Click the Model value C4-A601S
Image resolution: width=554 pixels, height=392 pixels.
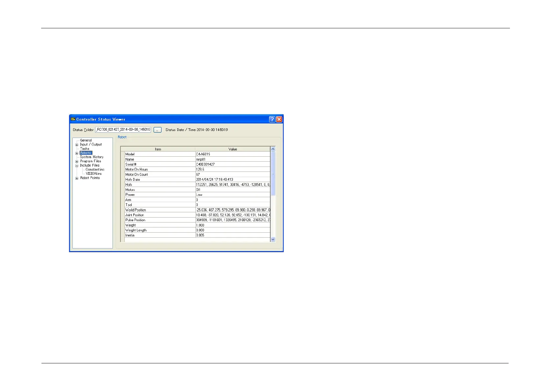(x=203, y=154)
